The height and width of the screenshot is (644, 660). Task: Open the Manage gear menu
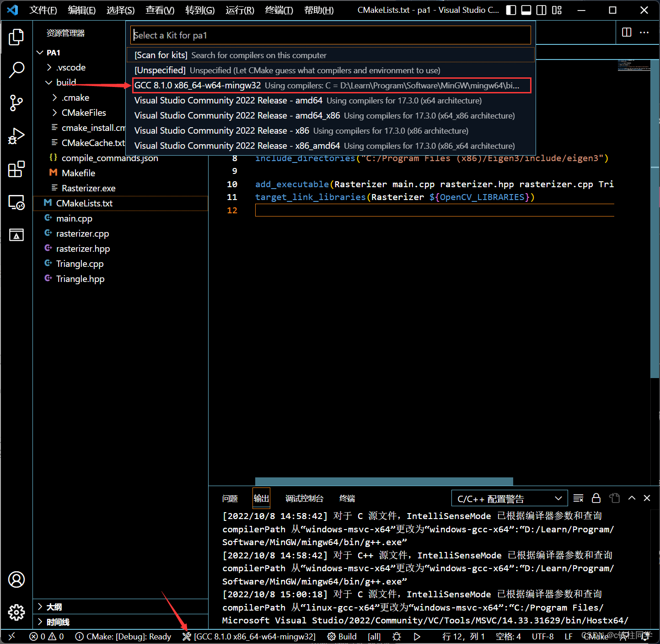16,612
